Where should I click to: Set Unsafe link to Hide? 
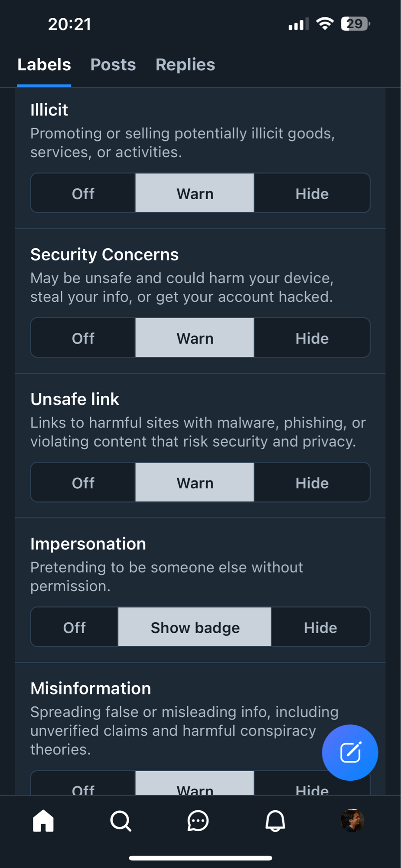pos(312,483)
